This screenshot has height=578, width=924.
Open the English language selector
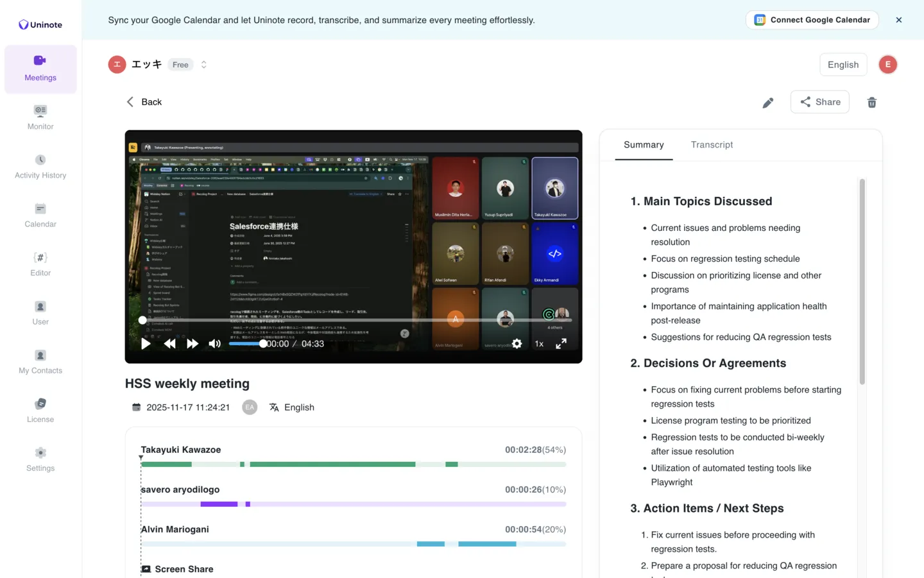pyautogui.click(x=843, y=65)
